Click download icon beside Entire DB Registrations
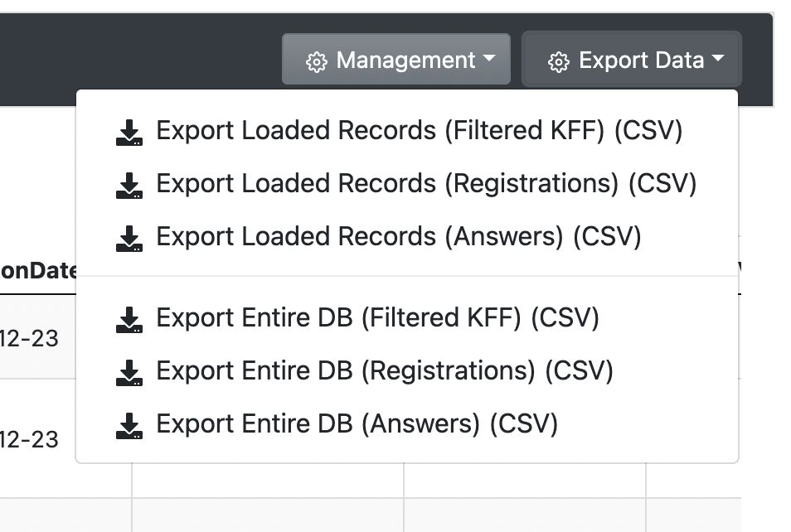791x532 pixels. pos(129,373)
